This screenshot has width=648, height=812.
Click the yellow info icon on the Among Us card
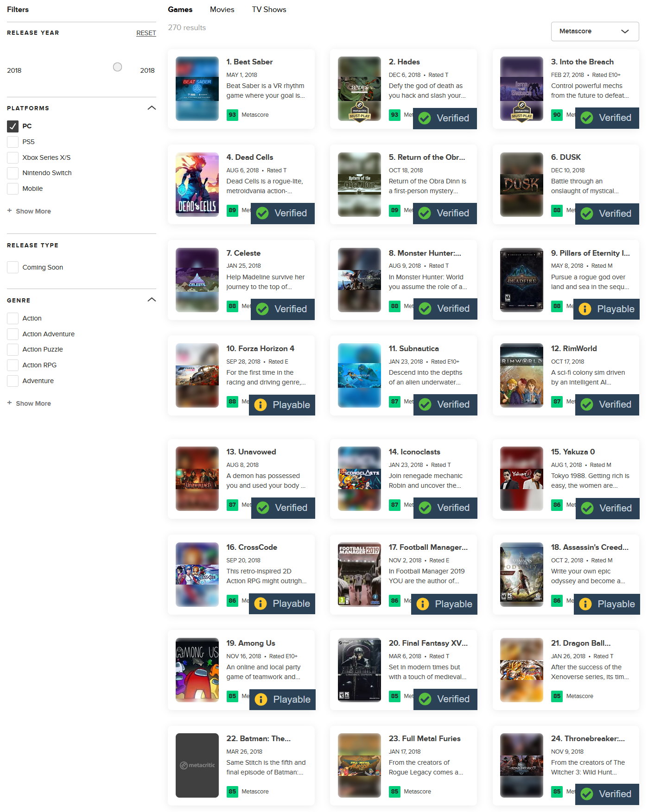point(261,699)
